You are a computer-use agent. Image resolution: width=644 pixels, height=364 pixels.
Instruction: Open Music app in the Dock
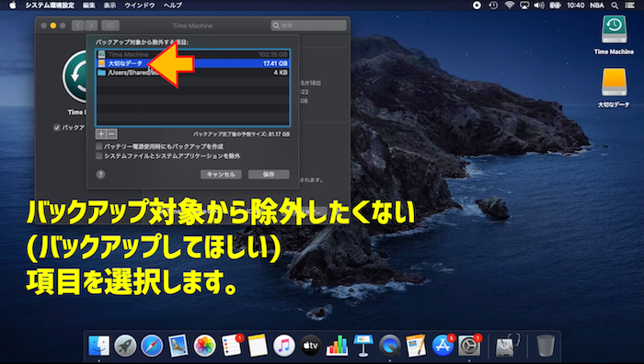point(283,346)
